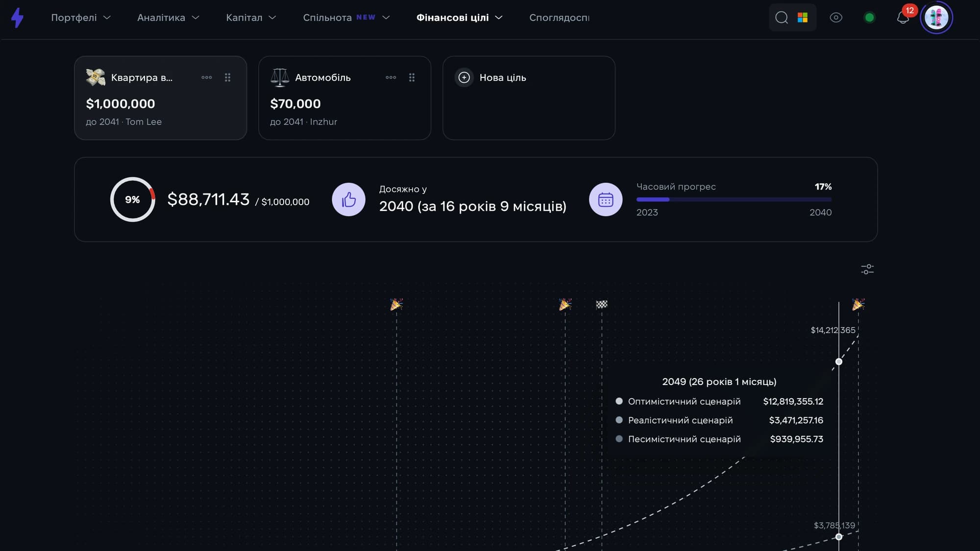Viewport: 980px width, 551px height.
Task: Click Реалістичний сценарій legend dot
Action: coord(619,420)
